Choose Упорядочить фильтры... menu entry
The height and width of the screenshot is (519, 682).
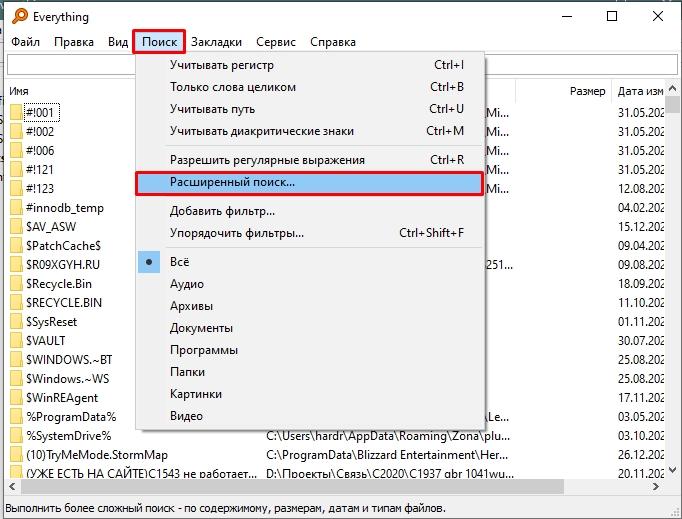[310, 233]
